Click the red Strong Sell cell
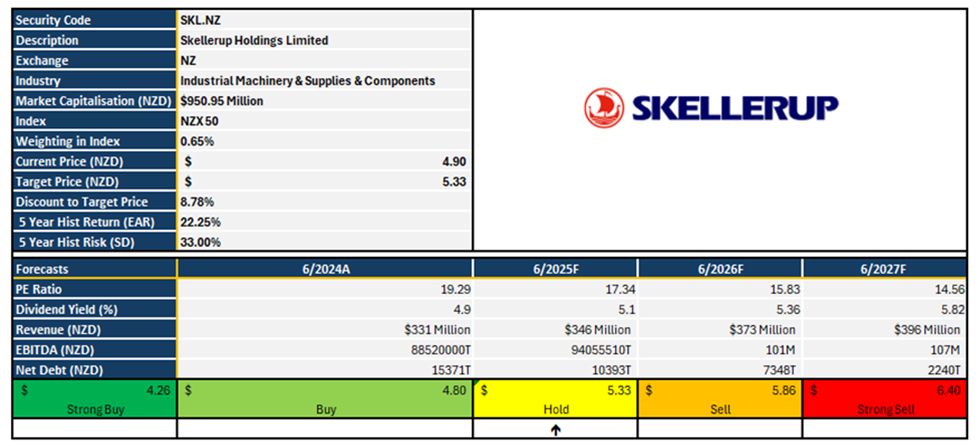 click(884, 399)
